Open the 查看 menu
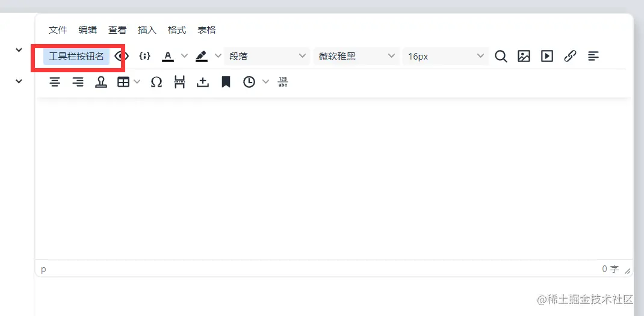Image resolution: width=644 pixels, height=316 pixels. point(117,30)
